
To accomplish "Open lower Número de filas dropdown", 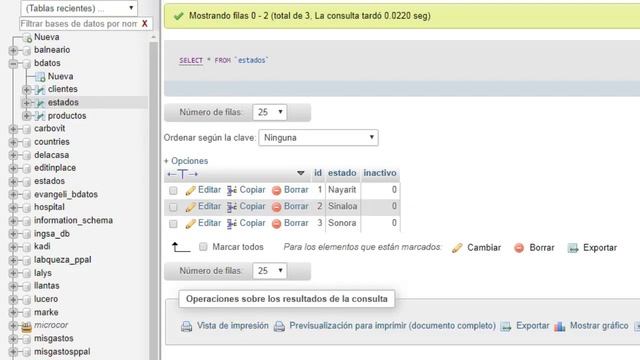I will [x=270, y=271].
